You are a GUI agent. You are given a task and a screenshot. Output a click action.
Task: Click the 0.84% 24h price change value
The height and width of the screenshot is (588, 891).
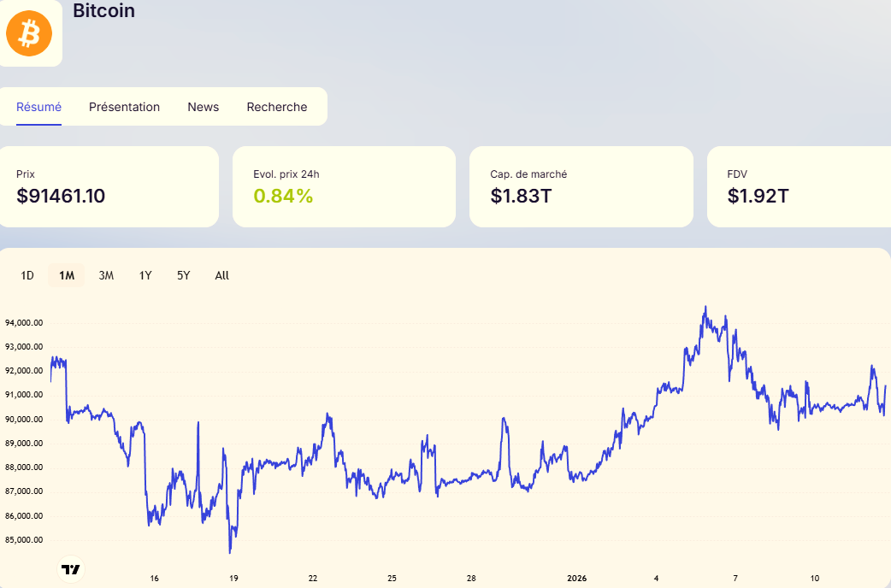coord(283,197)
